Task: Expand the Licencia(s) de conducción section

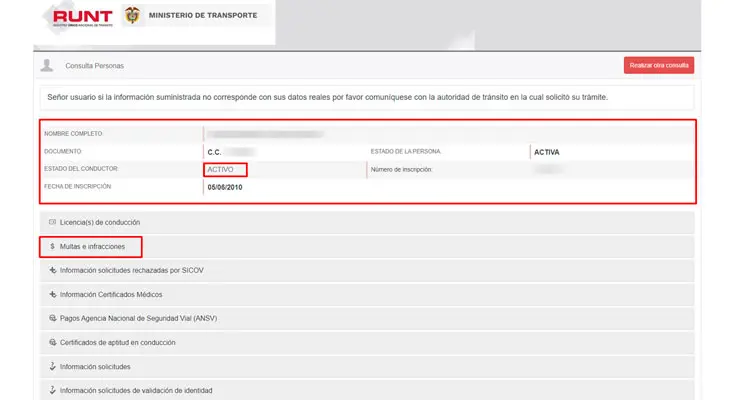Action: pos(367,222)
